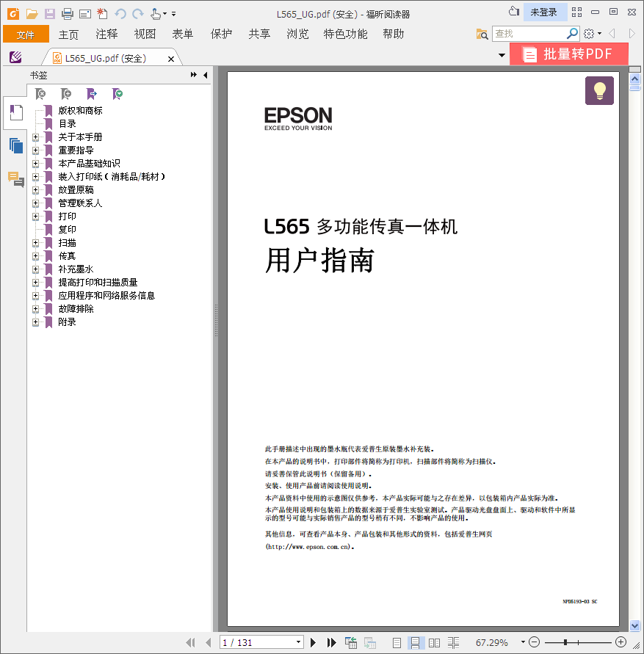Open the Comments panel sidebar icon

(x=16, y=179)
